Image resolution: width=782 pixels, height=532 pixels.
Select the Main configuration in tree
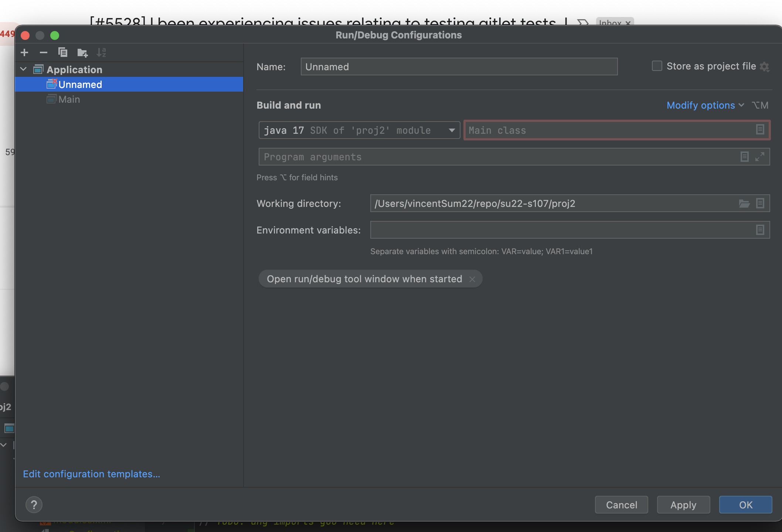point(69,99)
